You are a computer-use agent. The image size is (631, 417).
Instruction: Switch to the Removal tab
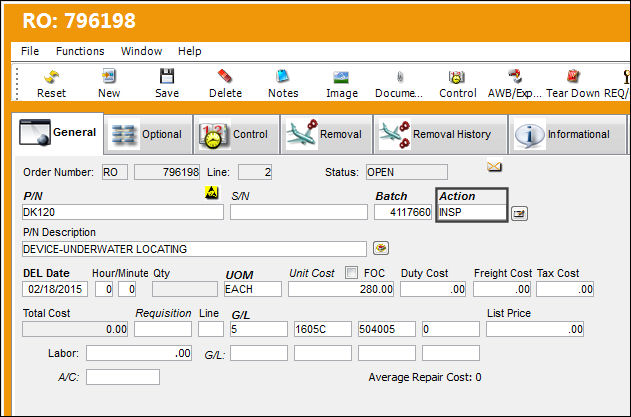pos(326,134)
